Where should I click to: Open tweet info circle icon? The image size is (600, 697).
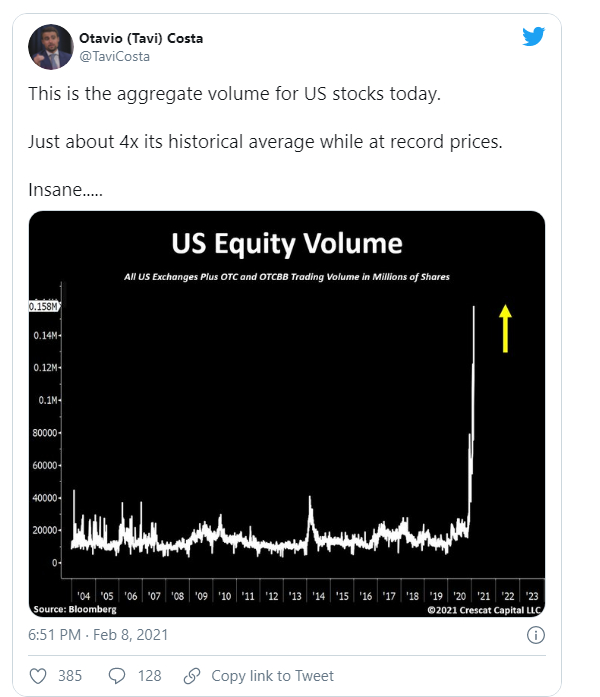coord(536,635)
